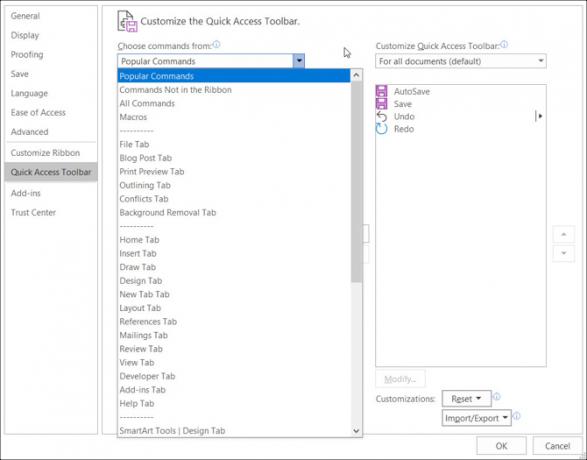Screen dimensions: 587x460
Task: Open the Import/Export dropdown
Action: 476,418
